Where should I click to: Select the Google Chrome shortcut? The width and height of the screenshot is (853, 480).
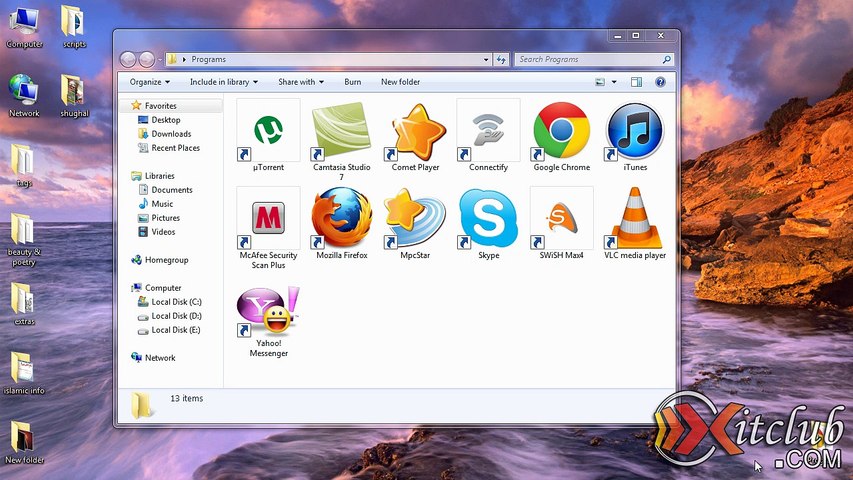pos(561,136)
